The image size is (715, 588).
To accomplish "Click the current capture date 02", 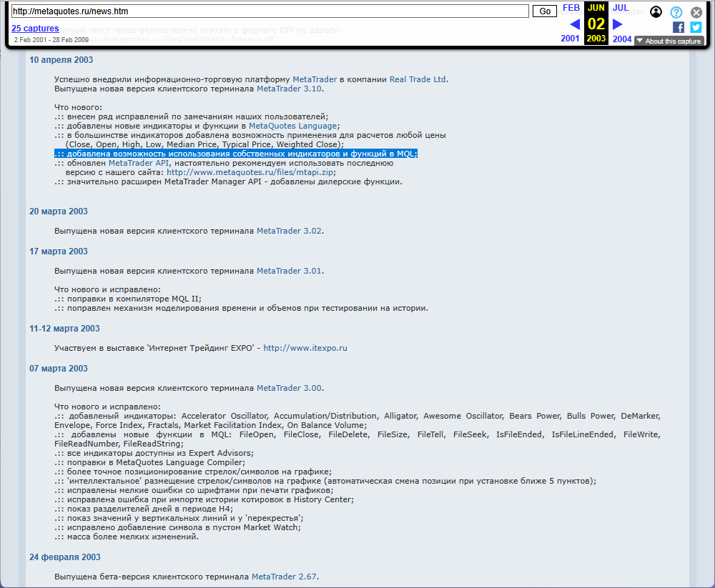I will pyautogui.click(x=596, y=24).
